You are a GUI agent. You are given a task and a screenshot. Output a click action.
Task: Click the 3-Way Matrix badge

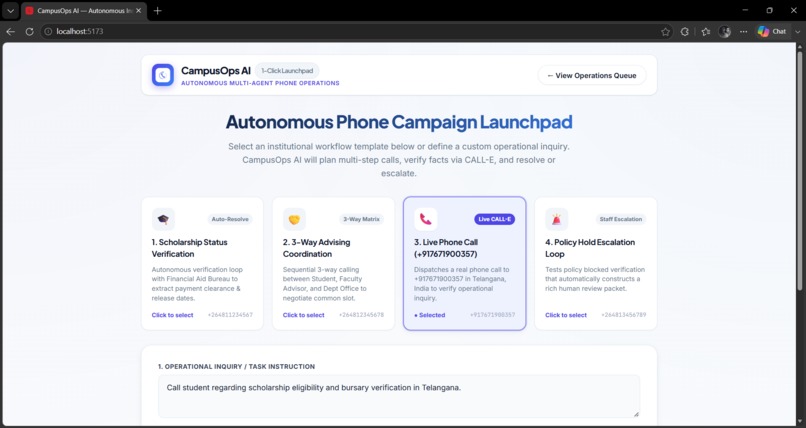click(361, 219)
